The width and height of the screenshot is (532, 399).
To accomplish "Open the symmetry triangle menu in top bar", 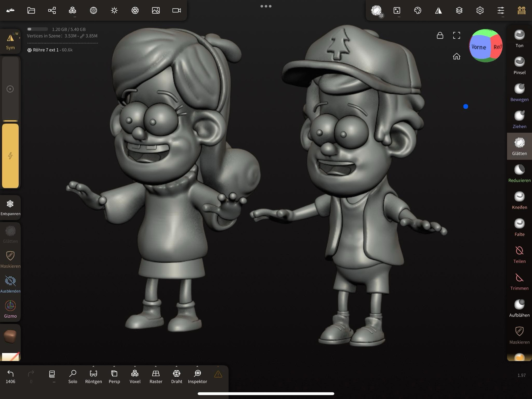I will click(438, 10).
